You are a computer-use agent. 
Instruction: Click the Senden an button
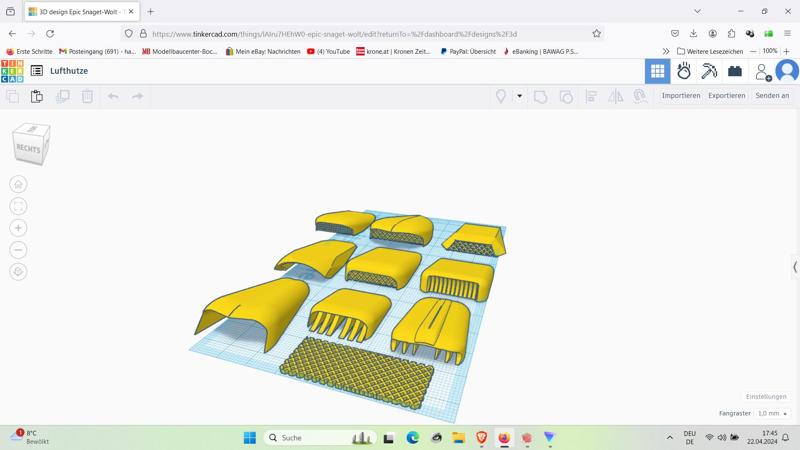[772, 95]
